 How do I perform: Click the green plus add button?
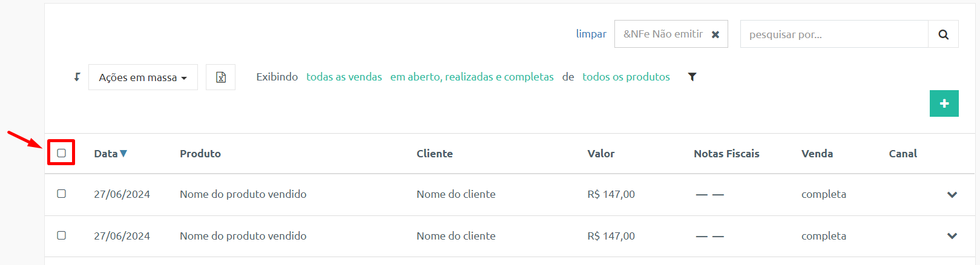click(x=944, y=103)
